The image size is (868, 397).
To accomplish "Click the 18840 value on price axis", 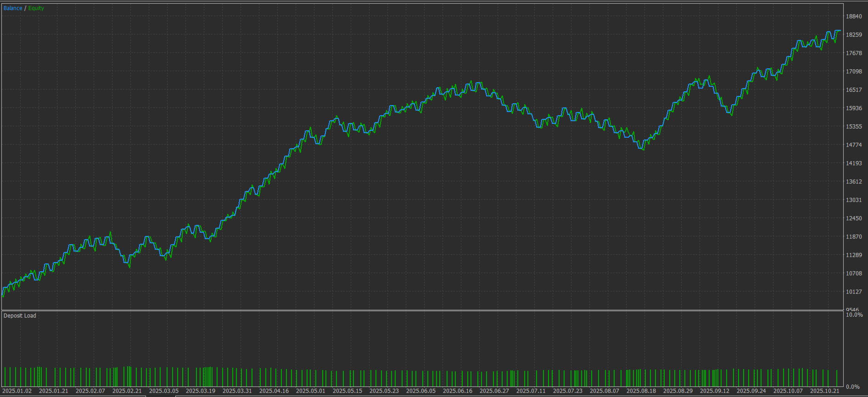I will (x=854, y=17).
